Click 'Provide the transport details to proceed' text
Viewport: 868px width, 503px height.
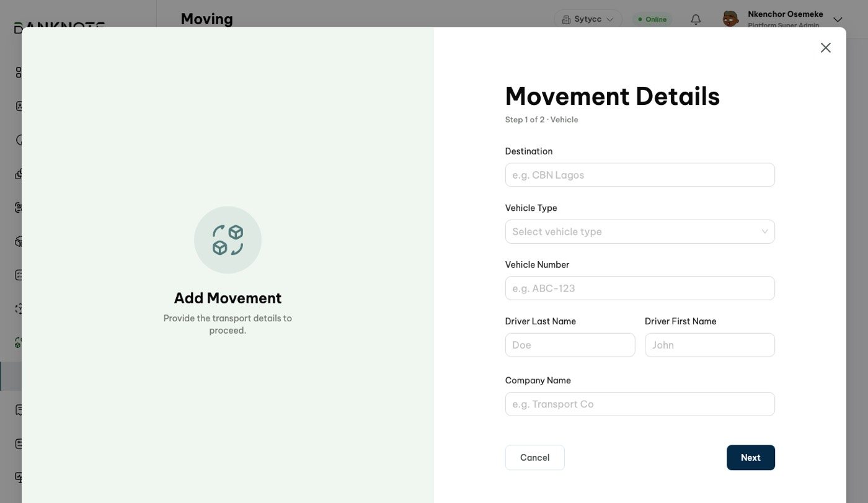point(228,324)
